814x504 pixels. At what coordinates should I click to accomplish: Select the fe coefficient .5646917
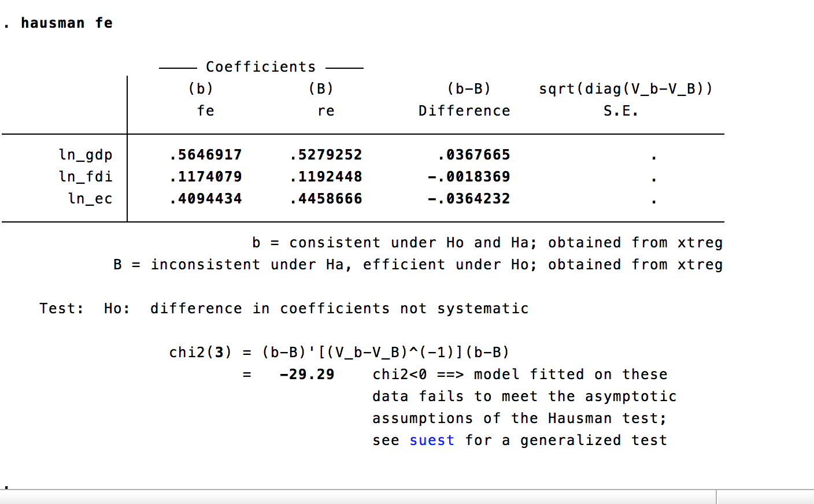click(x=206, y=155)
